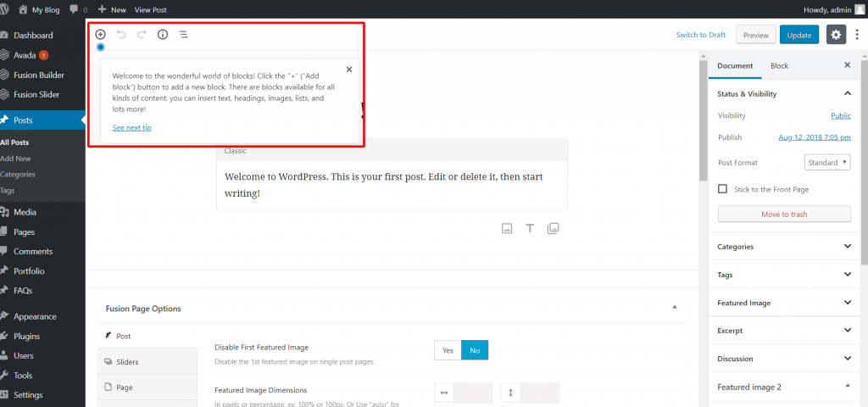Click the editor vertical scrollbar
Screen dimensions: 868x407
pyautogui.click(x=703, y=119)
